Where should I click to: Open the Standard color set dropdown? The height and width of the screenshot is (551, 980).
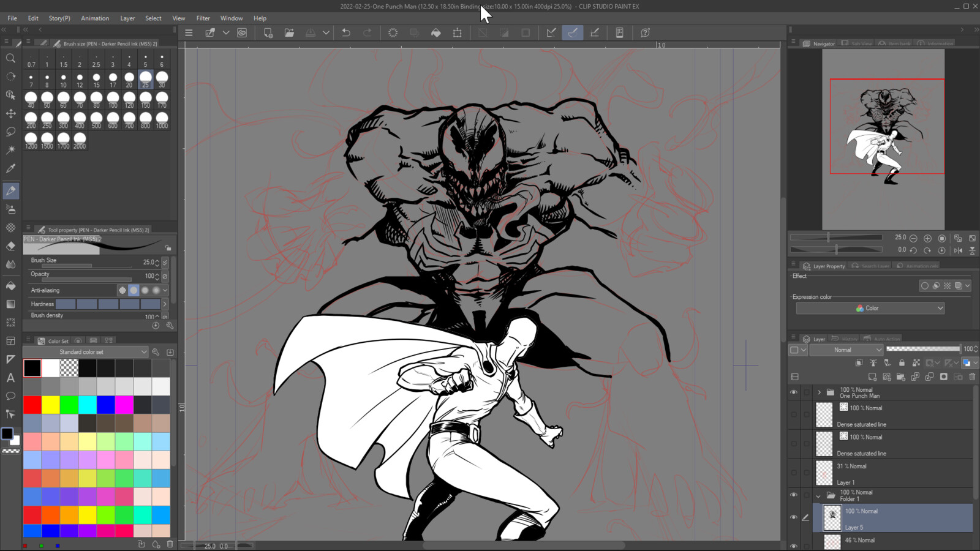tap(86, 352)
